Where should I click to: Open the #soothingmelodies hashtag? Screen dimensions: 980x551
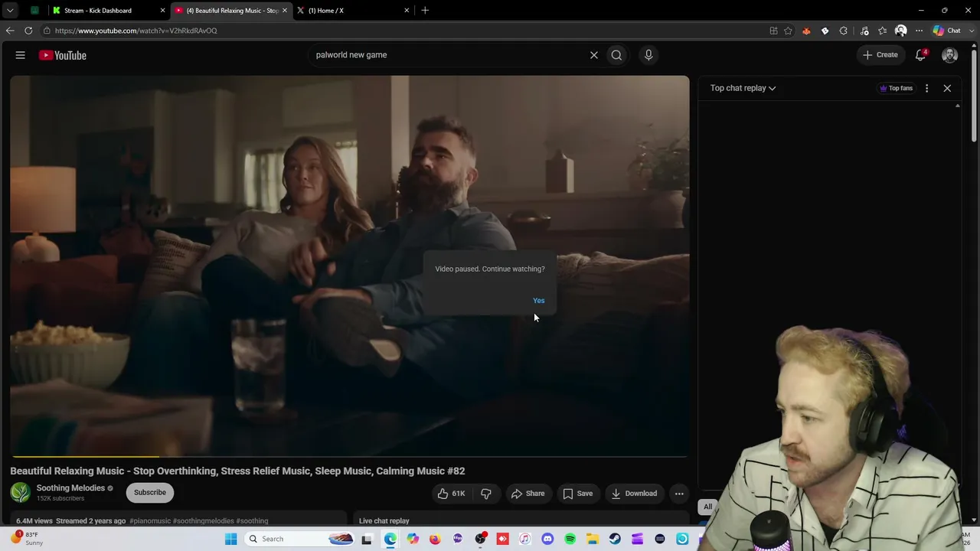203,521
